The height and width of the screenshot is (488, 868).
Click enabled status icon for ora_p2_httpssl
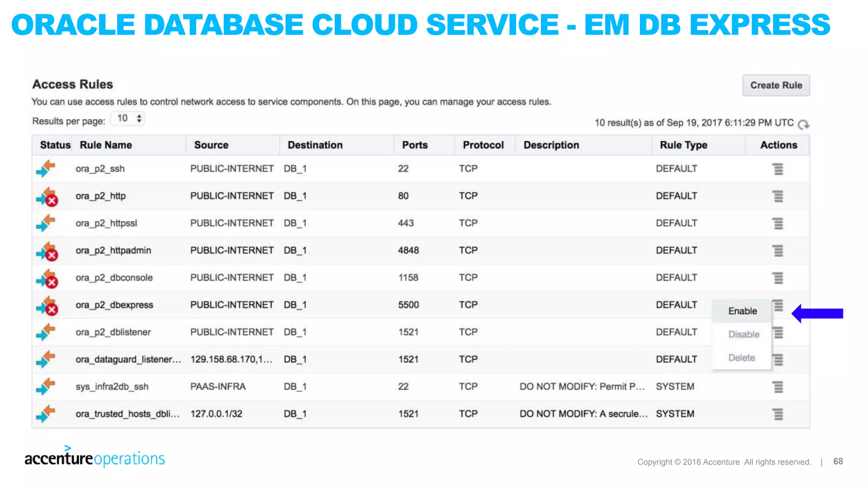pyautogui.click(x=46, y=223)
